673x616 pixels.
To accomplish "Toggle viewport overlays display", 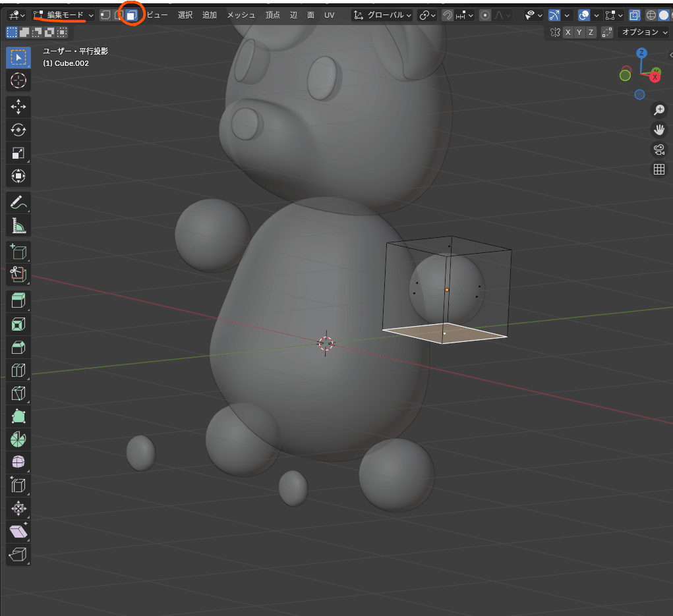I will (x=584, y=15).
